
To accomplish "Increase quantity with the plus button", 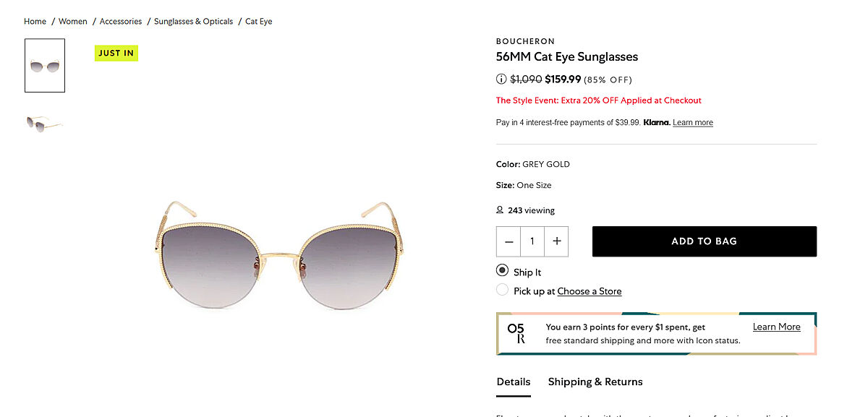I will pos(556,241).
